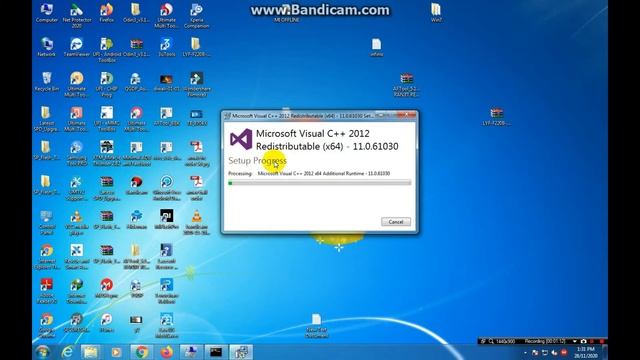Open the Recycle Bin
The width and height of the screenshot is (640, 360).
pyautogui.click(x=47, y=82)
